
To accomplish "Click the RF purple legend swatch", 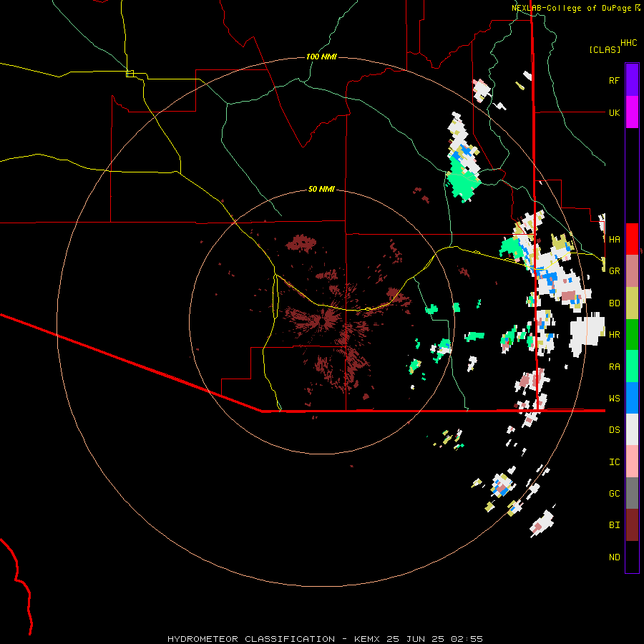I will (x=632, y=80).
